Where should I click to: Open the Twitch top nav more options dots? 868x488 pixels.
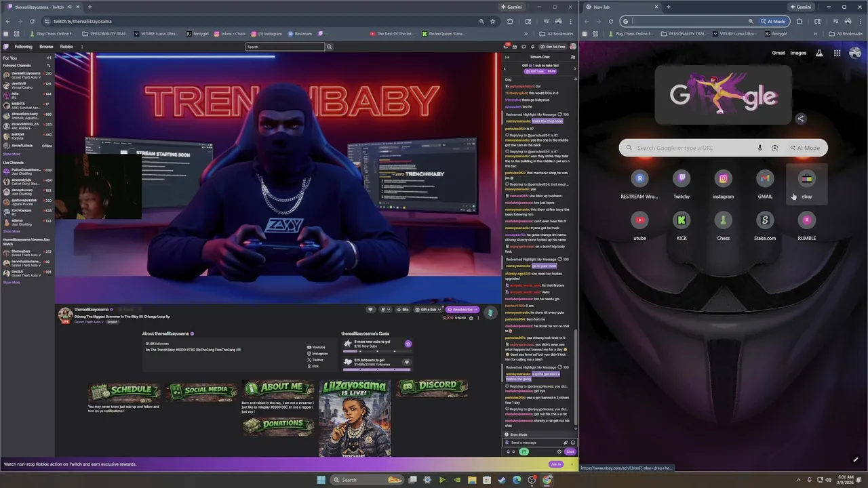click(81, 47)
